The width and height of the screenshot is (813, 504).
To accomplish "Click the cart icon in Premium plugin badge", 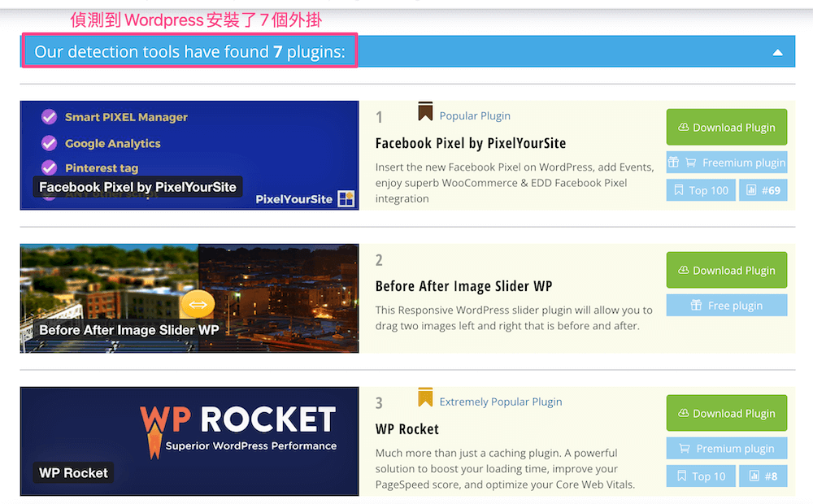I will tap(685, 449).
